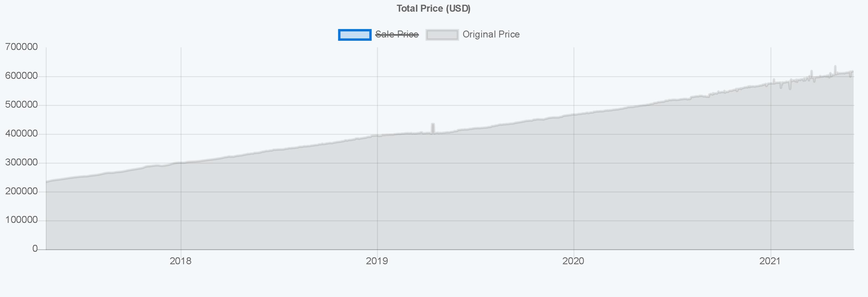The height and width of the screenshot is (297, 868).
Task: Click the highest price spike in 2021
Action: tap(835, 66)
